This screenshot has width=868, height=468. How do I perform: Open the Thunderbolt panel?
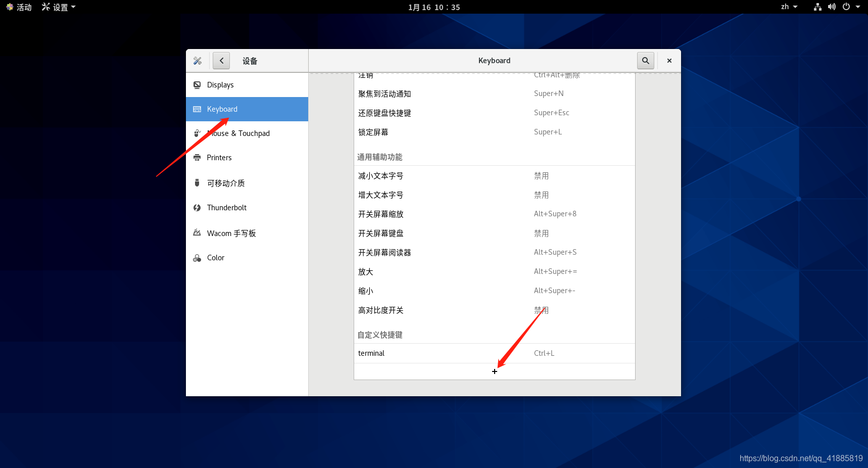click(247, 208)
